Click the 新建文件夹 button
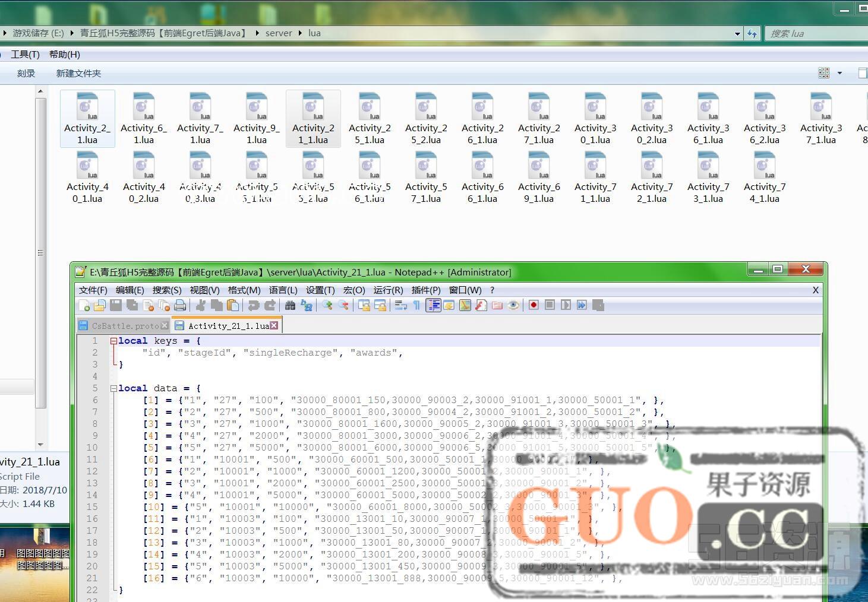The height and width of the screenshot is (602, 868). [78, 73]
